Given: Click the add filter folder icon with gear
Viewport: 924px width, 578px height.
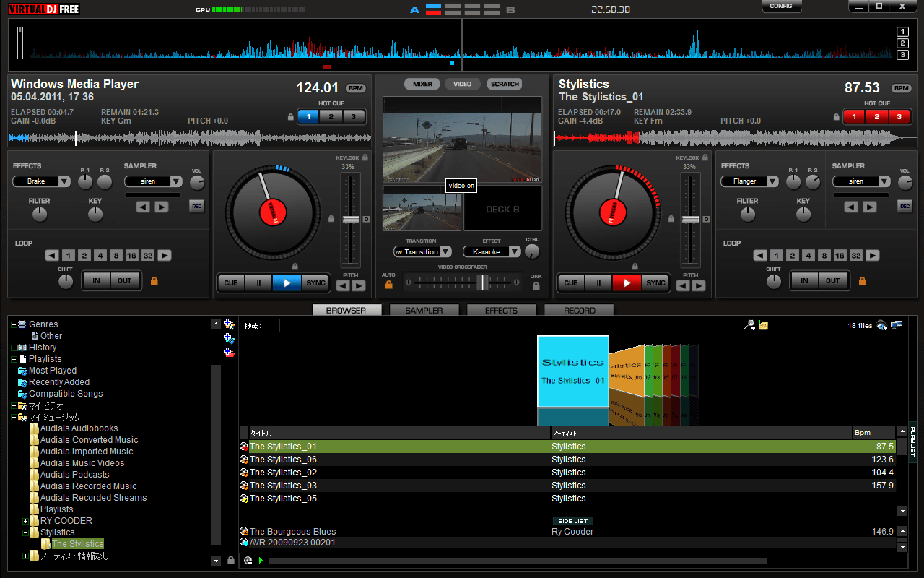Looking at the screenshot, I should [229, 338].
